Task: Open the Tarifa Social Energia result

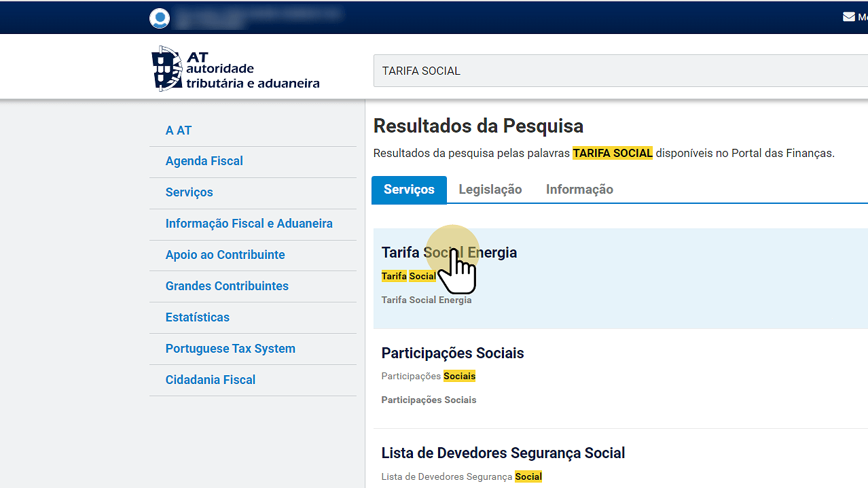Action: [x=449, y=253]
